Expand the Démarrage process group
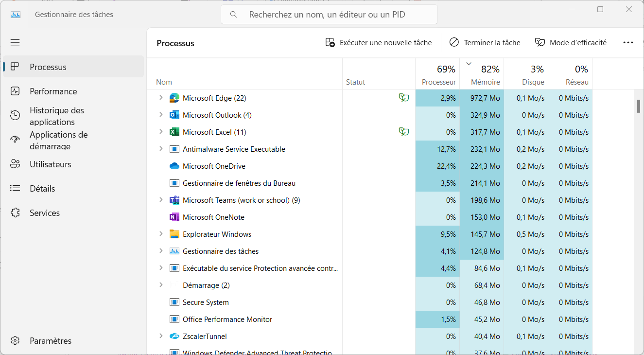 161,285
